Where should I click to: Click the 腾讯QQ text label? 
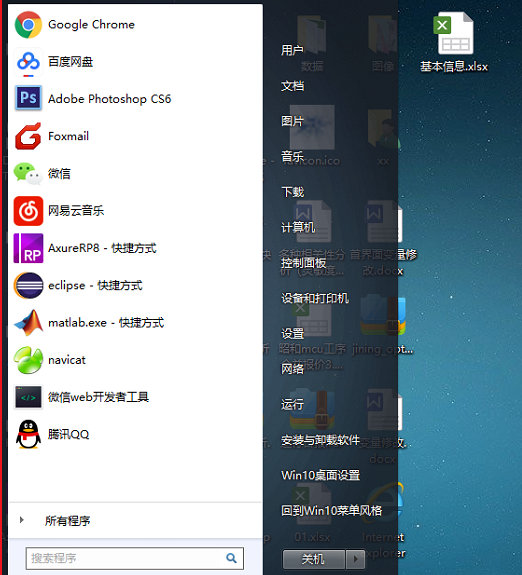[69, 435]
